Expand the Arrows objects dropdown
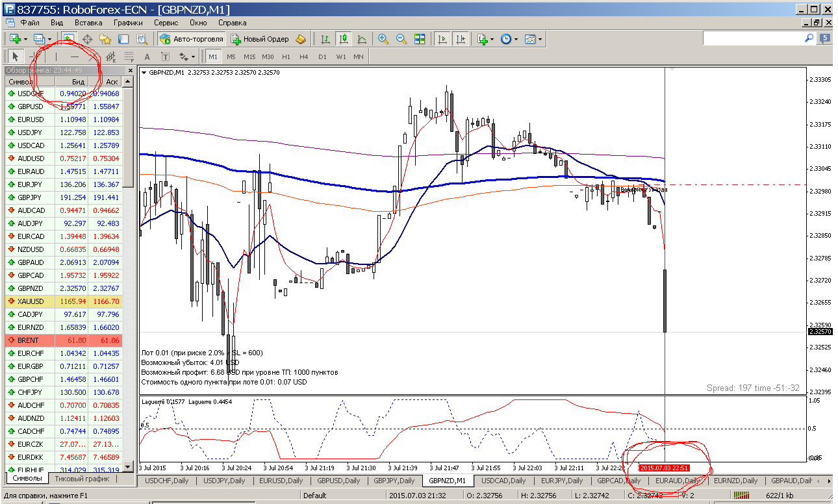 (192, 57)
